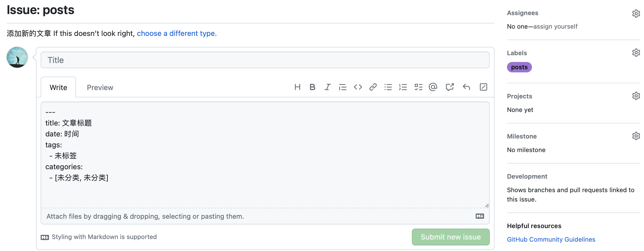Insert a heading with the H icon
Viewport: 644px width, 251px height.
pyautogui.click(x=297, y=87)
